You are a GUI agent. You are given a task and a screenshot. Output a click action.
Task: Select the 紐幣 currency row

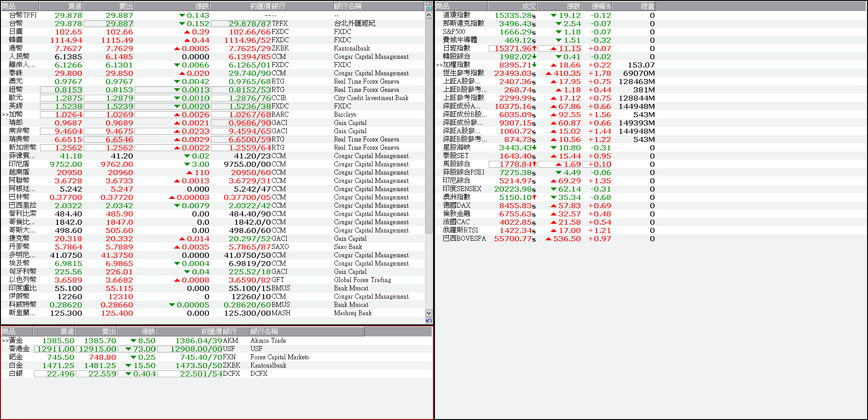tap(213, 90)
